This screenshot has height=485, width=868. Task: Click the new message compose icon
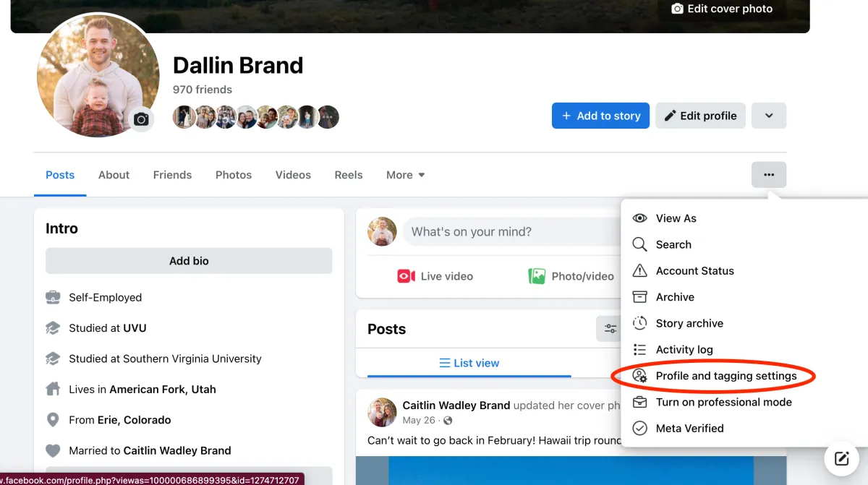pos(841,458)
